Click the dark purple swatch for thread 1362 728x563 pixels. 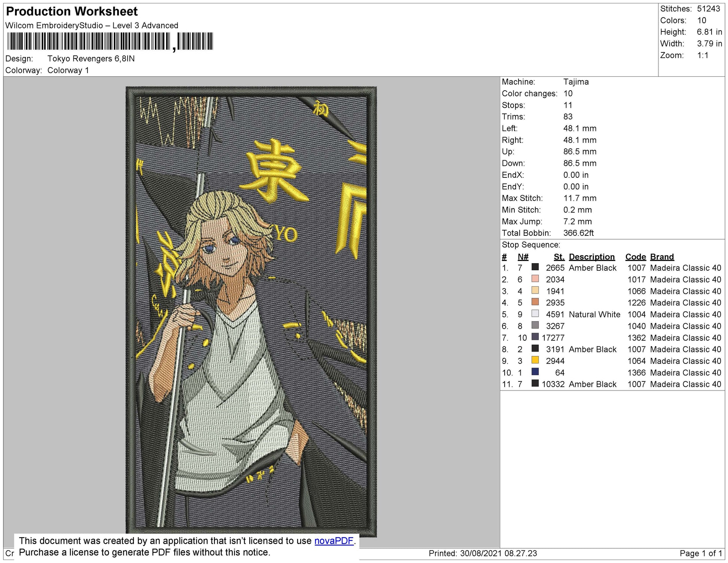tap(535, 337)
